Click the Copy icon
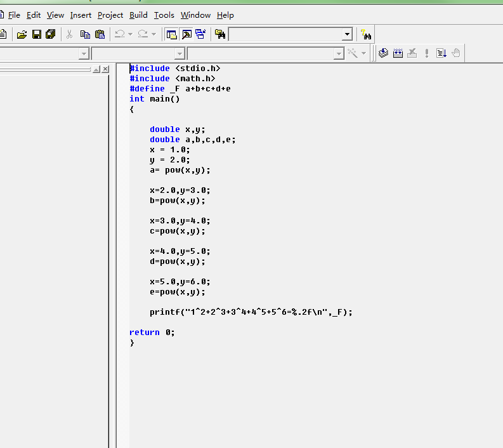Image resolution: width=503 pixels, height=448 pixels. coord(85,34)
